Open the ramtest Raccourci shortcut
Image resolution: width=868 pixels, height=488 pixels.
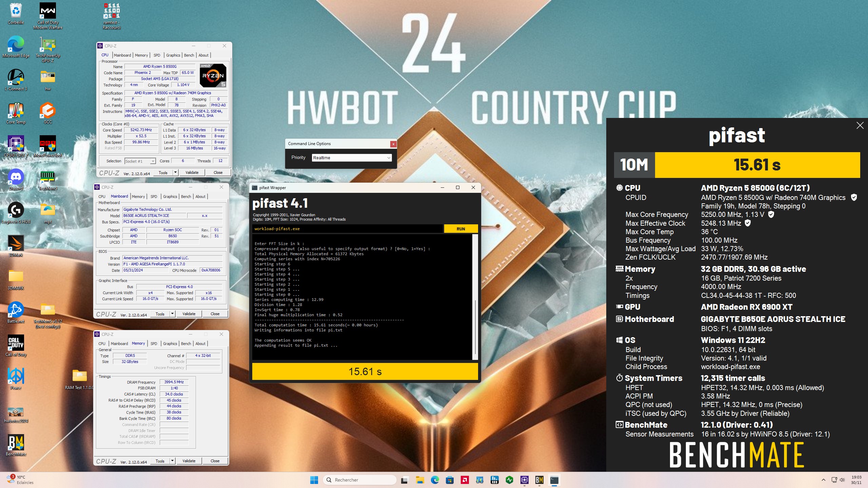112,16
